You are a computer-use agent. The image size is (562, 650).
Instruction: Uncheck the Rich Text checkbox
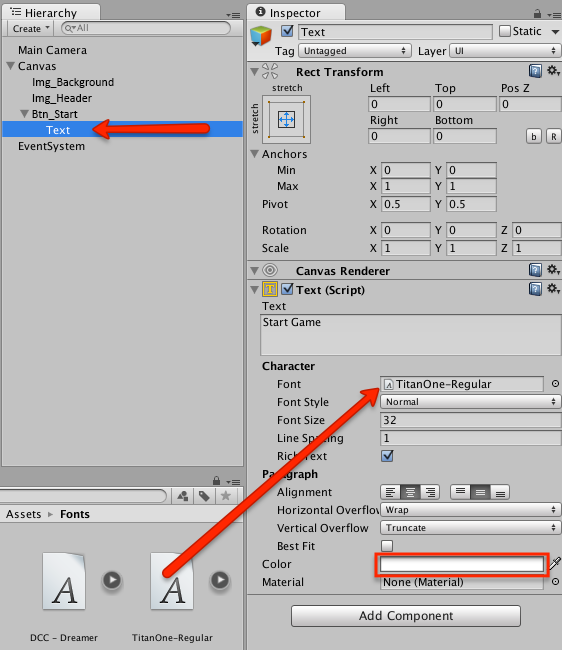(x=387, y=456)
